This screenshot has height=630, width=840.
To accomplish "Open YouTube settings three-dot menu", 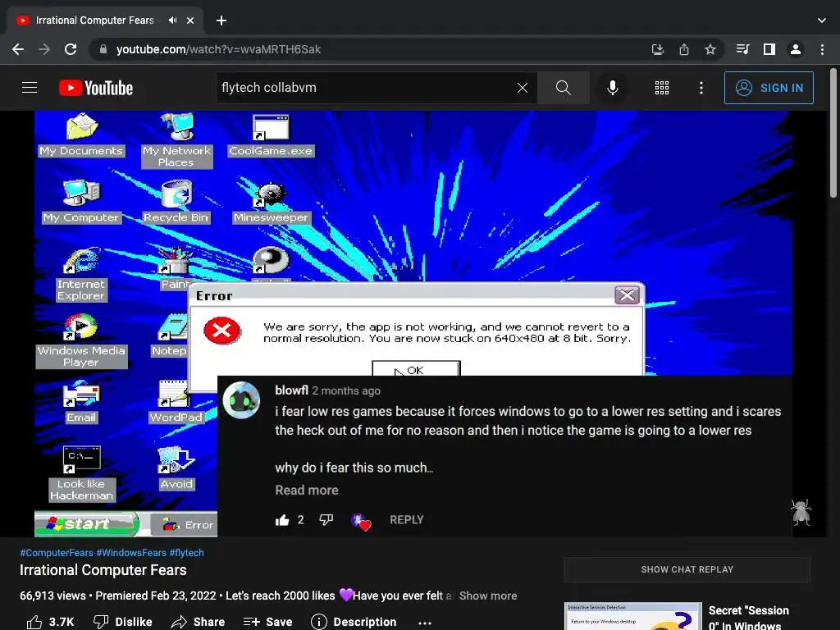I will point(701,88).
